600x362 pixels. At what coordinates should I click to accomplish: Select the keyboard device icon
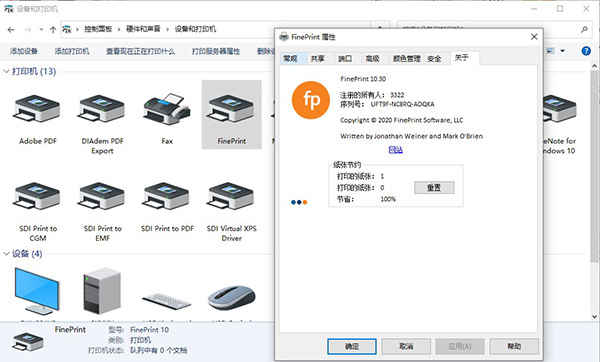167,300
